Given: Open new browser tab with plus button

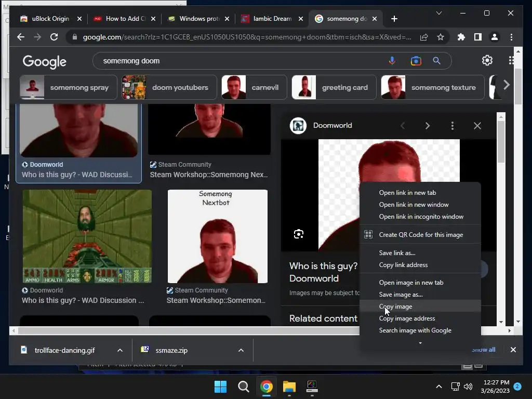Looking at the screenshot, I should tap(394, 19).
